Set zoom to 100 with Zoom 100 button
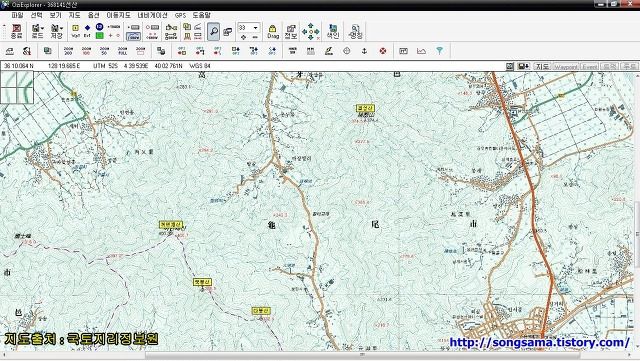 pos(86,51)
